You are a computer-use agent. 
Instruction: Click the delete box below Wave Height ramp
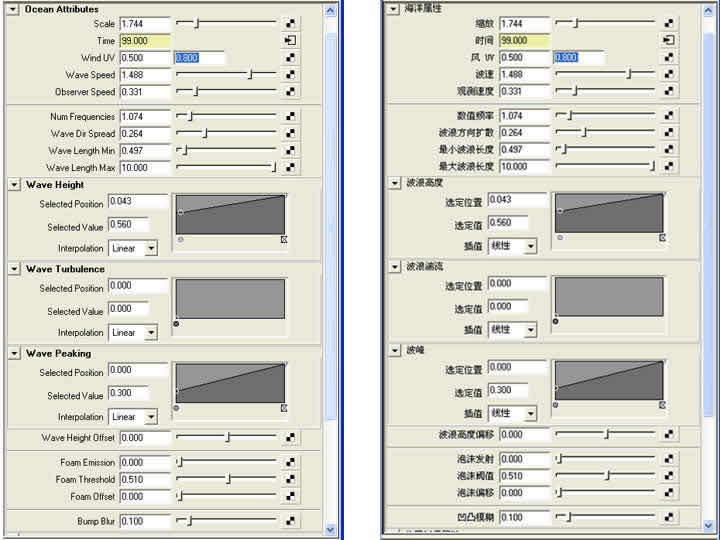click(284, 239)
